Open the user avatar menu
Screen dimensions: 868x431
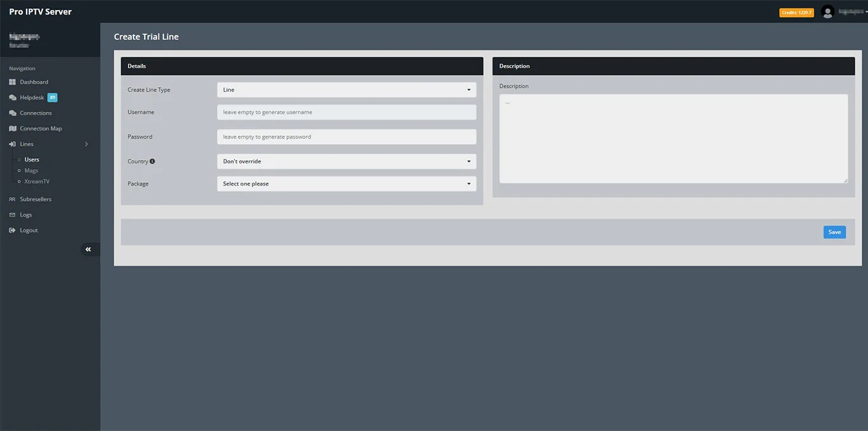[827, 12]
